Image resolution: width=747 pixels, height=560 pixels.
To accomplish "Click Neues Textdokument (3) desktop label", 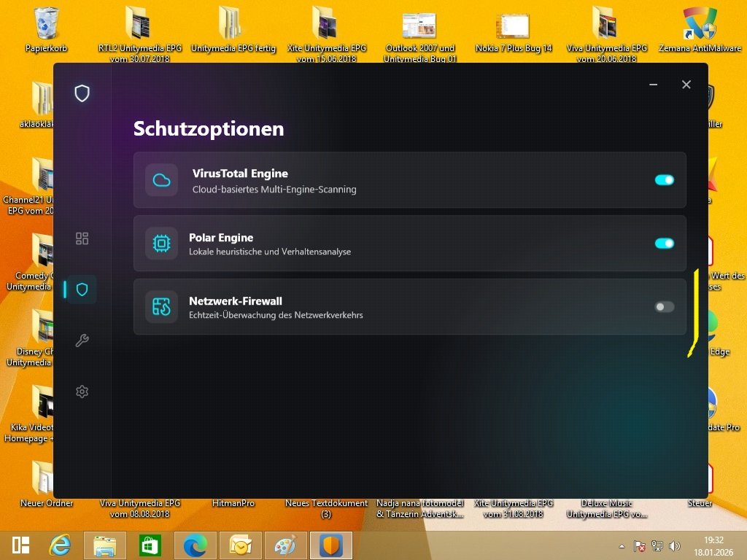I will coord(326,508).
